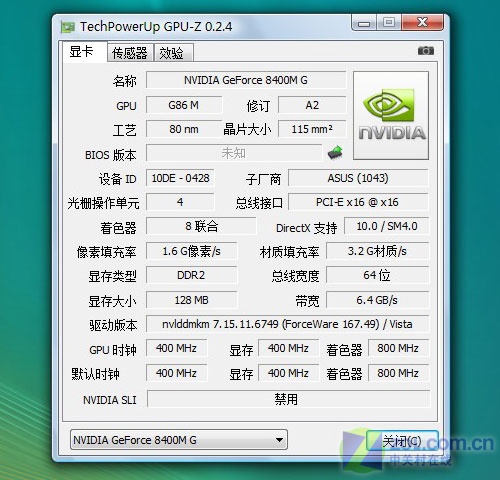
Task: Switch to the 传感器 tab
Action: tap(130, 53)
